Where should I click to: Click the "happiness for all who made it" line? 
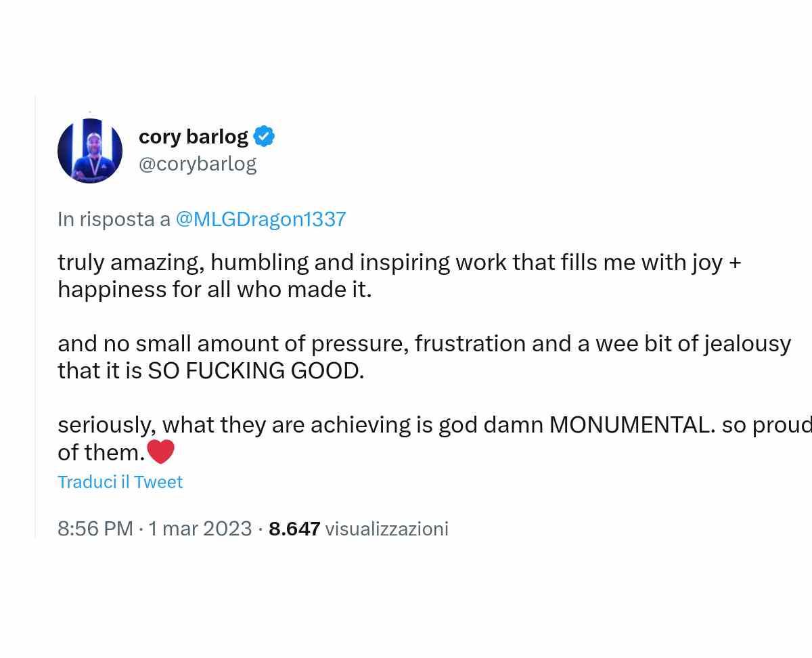(215, 290)
